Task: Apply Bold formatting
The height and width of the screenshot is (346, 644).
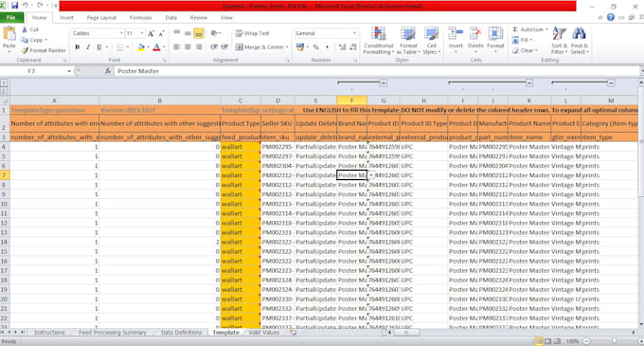Action: coord(78,47)
